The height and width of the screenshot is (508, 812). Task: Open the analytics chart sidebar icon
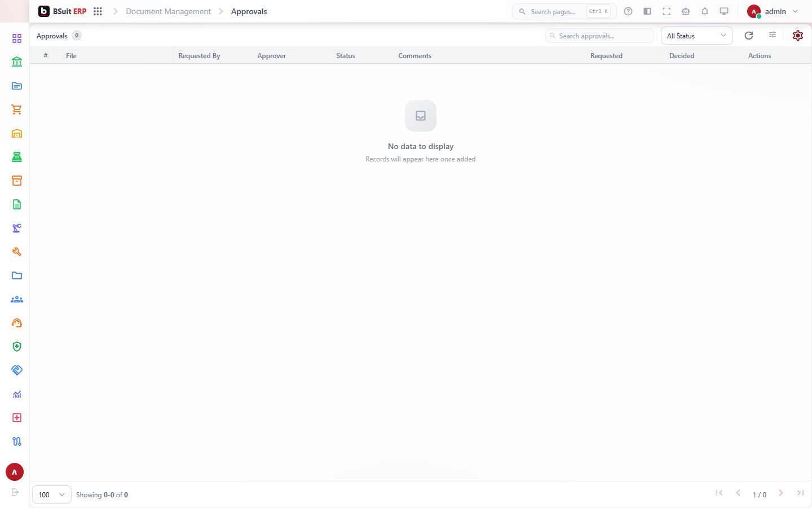point(17,394)
